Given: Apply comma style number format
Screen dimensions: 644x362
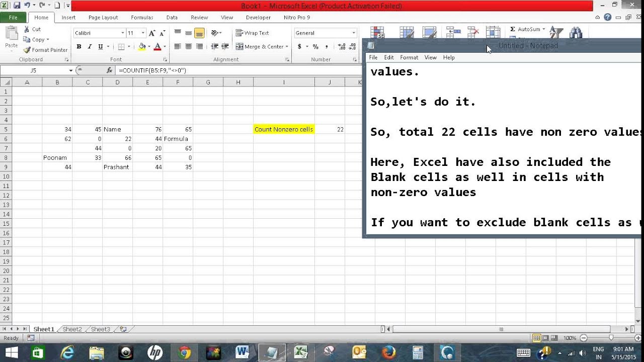Looking at the screenshot, I should point(327,47).
